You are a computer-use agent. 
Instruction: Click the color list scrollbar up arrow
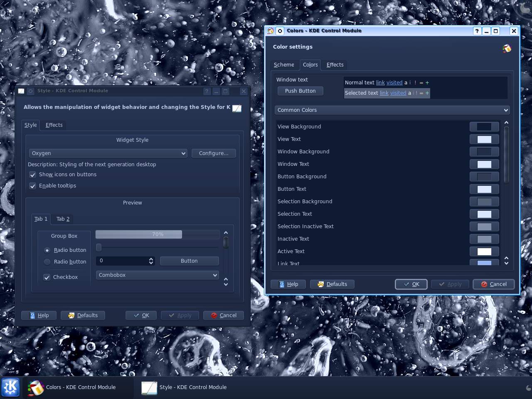506,123
